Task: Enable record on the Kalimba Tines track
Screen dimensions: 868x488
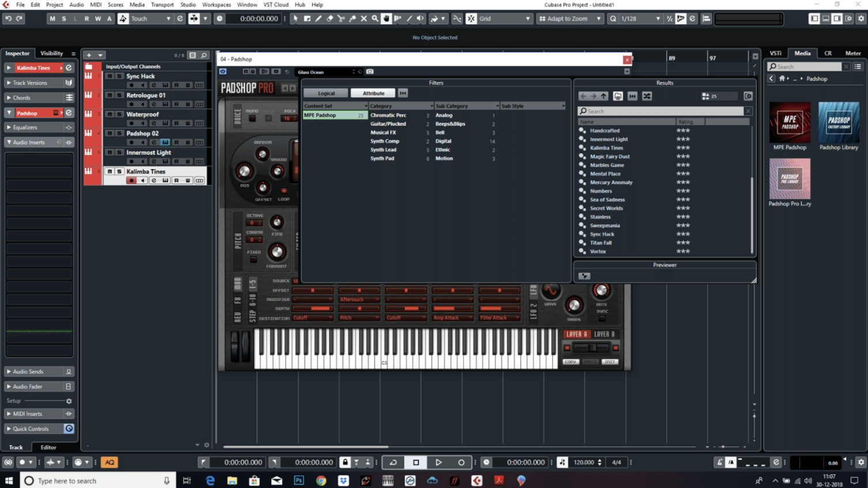Action: tap(131, 181)
